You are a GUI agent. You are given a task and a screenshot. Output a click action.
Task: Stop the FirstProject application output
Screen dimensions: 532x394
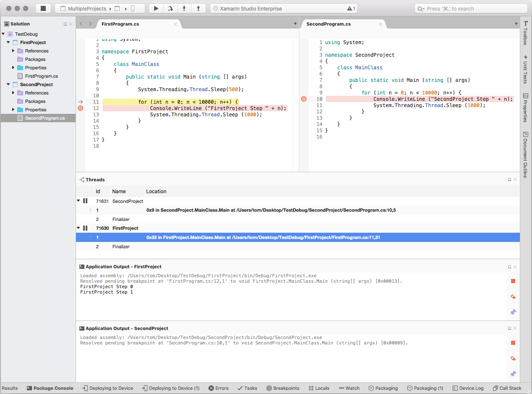pos(513,281)
